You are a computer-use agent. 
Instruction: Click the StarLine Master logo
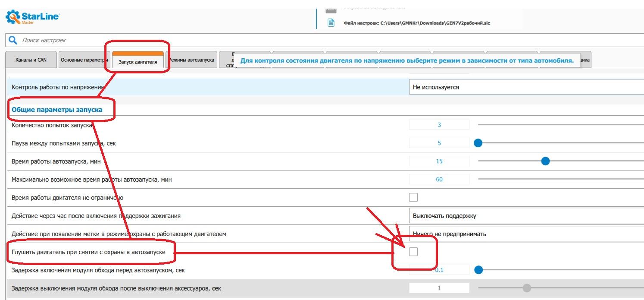point(32,17)
